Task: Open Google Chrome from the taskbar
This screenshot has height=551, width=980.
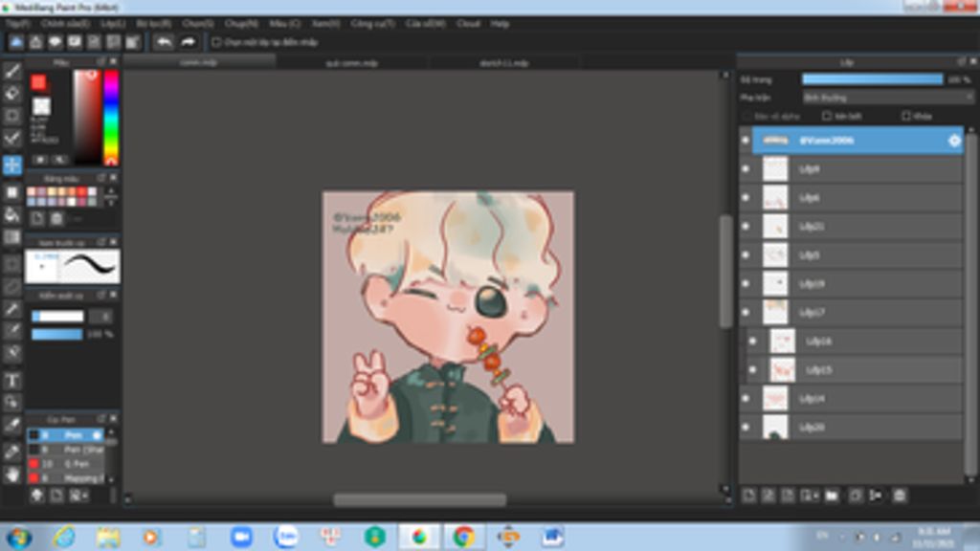Action: 464,537
